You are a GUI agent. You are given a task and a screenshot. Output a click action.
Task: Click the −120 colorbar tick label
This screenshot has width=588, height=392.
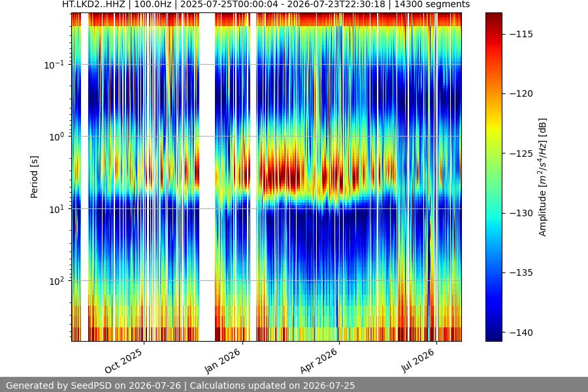coord(521,94)
